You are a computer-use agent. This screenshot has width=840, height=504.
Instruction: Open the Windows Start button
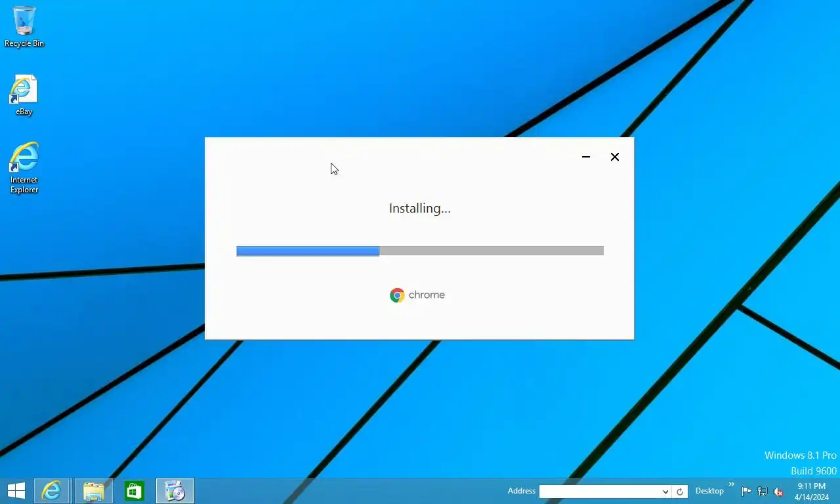pos(16,491)
